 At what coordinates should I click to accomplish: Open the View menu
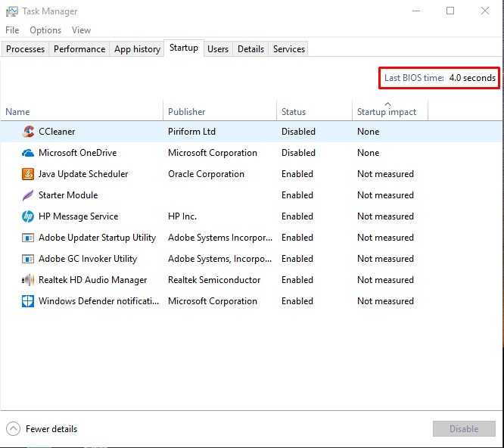pyautogui.click(x=81, y=30)
